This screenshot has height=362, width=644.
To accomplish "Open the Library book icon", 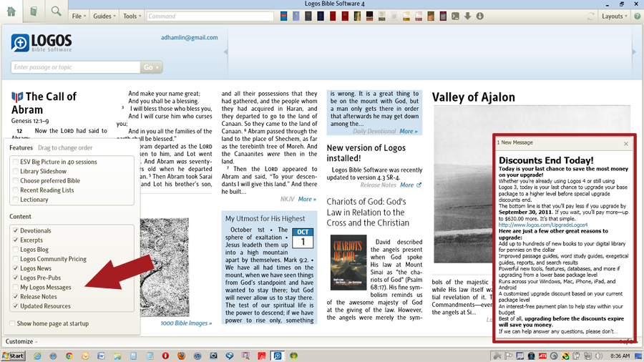I will pyautogui.click(x=34, y=11).
